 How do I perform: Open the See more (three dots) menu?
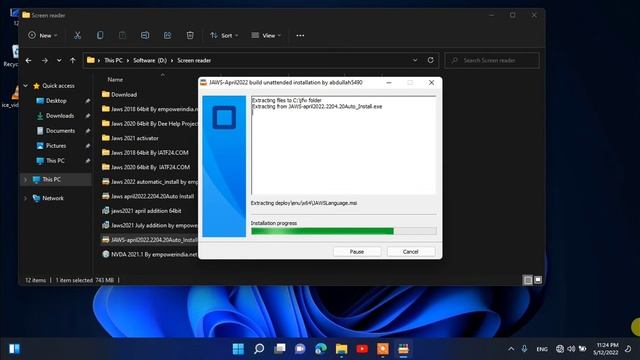coord(300,36)
